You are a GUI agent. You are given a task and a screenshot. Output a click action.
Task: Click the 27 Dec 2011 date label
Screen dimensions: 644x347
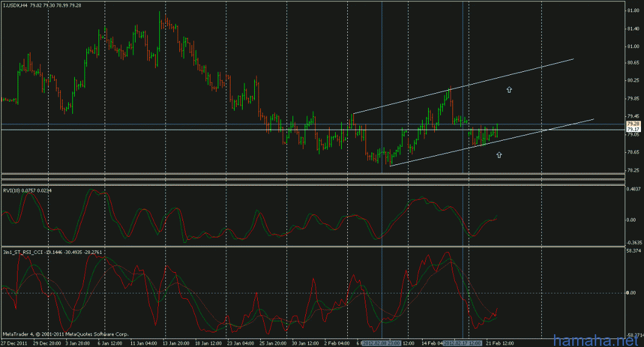[15, 343]
